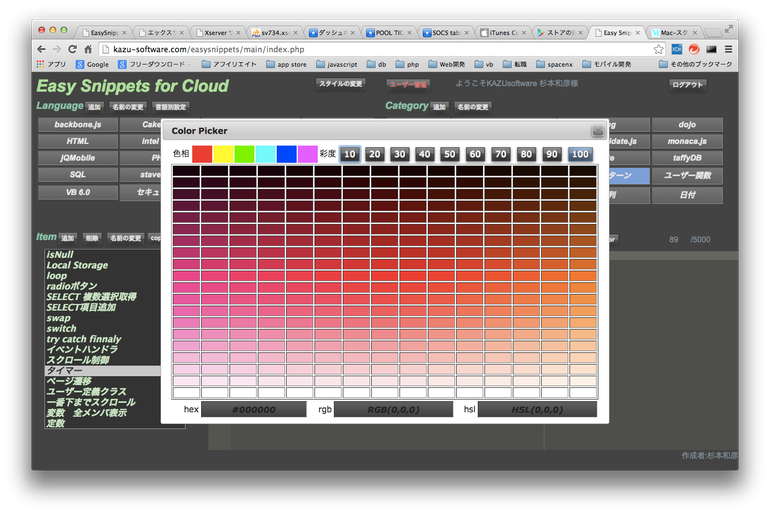The width and height of the screenshot is (770, 514).
Task: Open the Web開発 bookmarks folder
Action: [447, 64]
